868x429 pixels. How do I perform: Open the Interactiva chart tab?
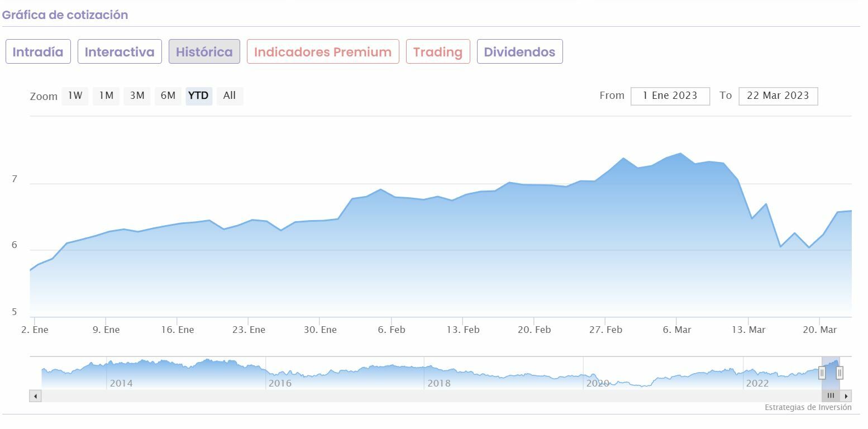click(120, 52)
